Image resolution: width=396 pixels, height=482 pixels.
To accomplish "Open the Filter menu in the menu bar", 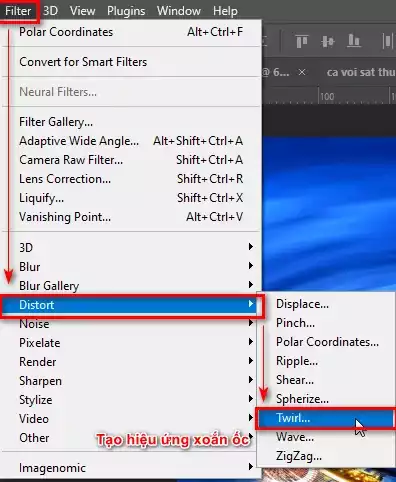I will pyautogui.click(x=18, y=11).
